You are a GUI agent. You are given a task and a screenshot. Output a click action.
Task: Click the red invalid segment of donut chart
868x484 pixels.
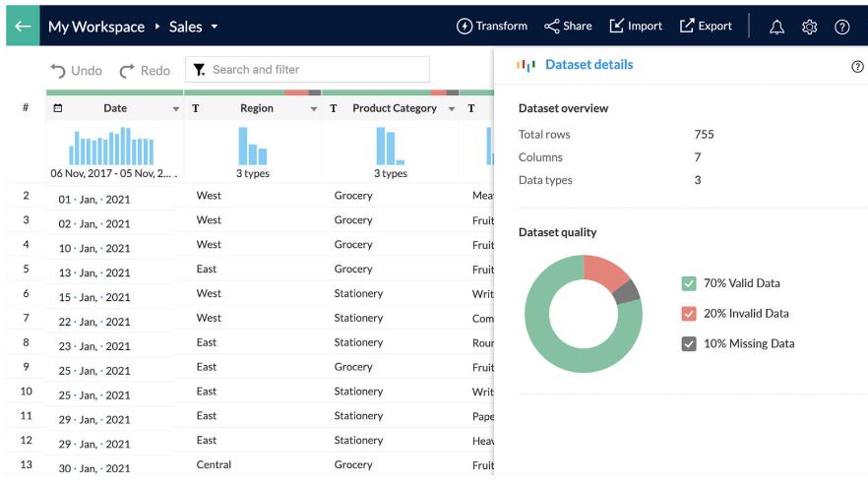click(x=605, y=272)
